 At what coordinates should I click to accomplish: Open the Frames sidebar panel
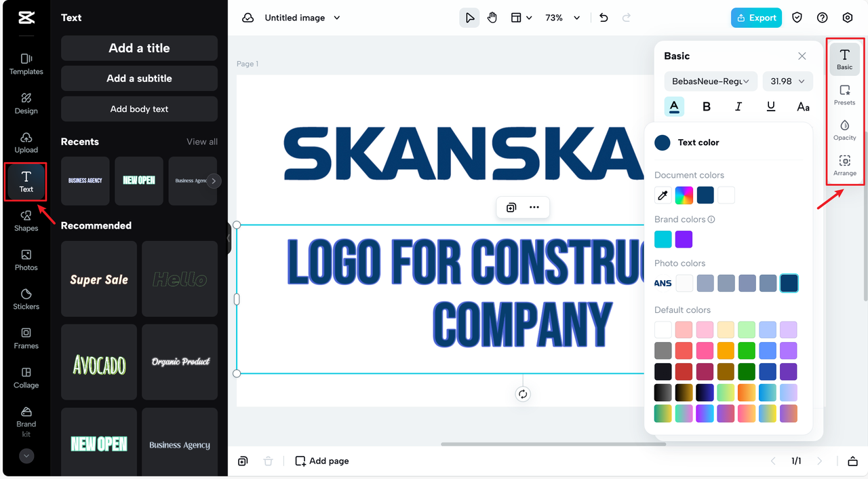(x=26, y=338)
